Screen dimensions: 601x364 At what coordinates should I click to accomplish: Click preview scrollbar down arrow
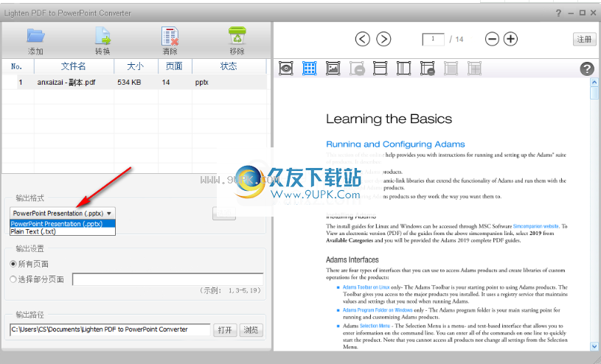594,346
